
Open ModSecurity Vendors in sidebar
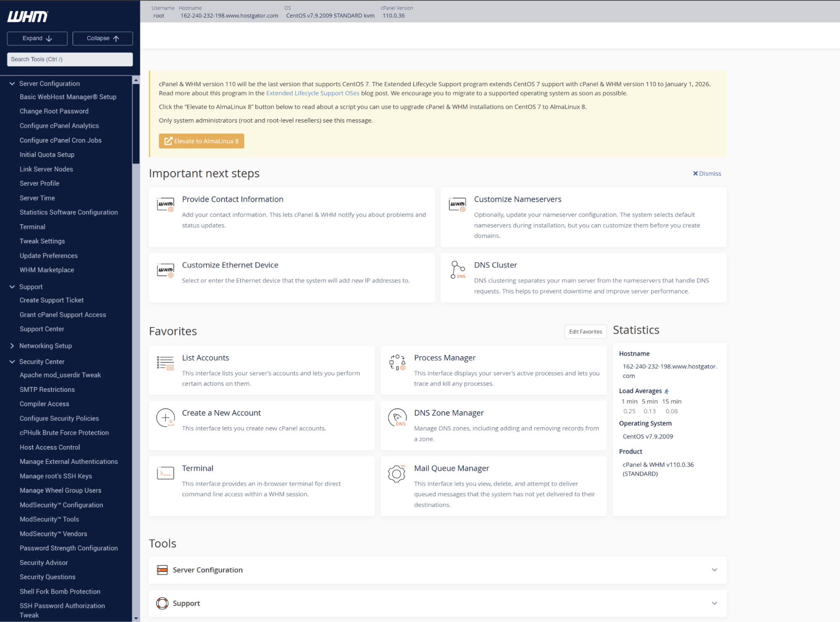coord(53,534)
